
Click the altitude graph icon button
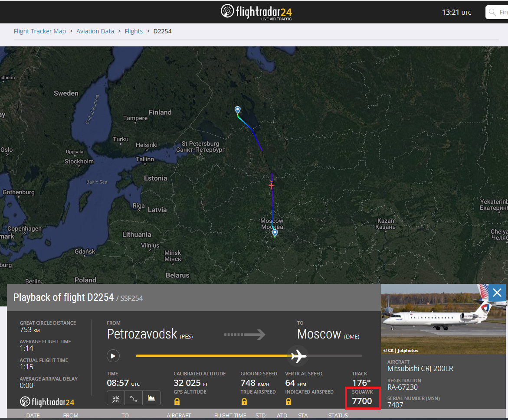[151, 398]
